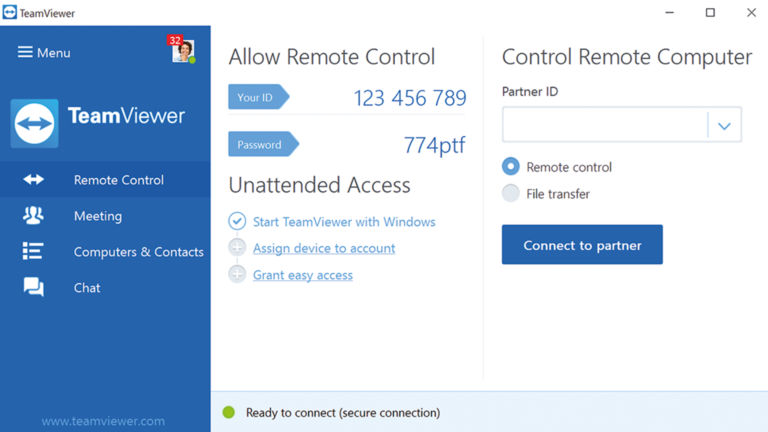
Task: Expand the Partner ID dropdown arrow
Action: click(x=724, y=126)
